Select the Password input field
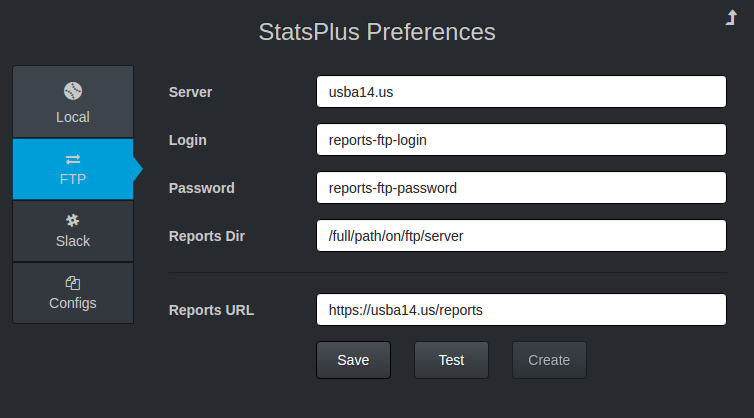 [x=520, y=188]
